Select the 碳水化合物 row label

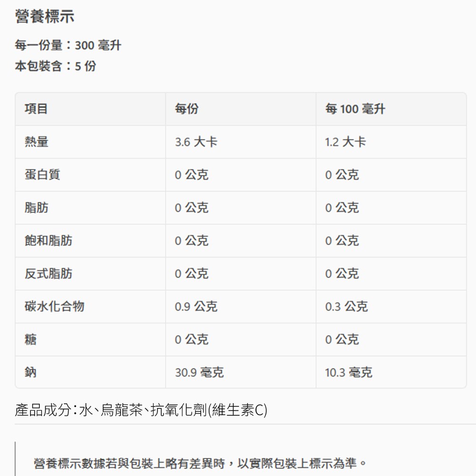pyautogui.click(x=54, y=307)
